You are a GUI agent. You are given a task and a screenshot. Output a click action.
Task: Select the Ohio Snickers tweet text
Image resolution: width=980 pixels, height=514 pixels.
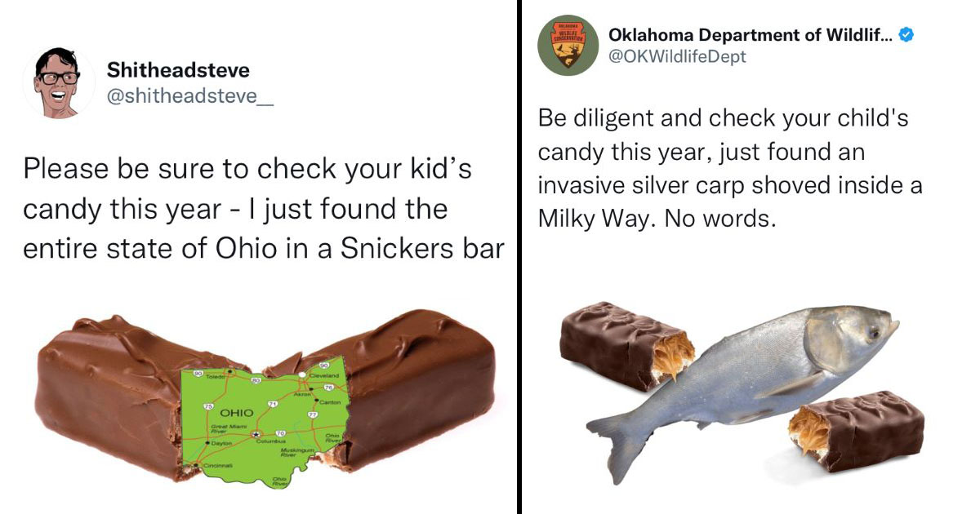(263, 209)
